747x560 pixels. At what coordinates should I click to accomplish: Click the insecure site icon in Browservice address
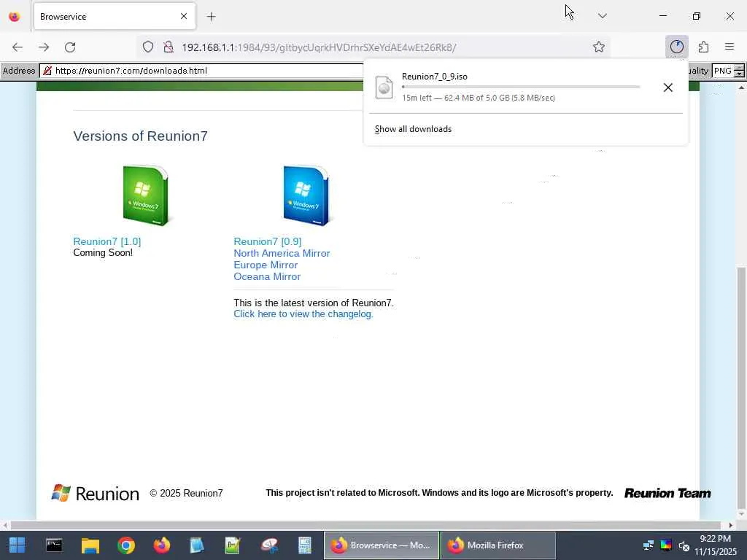(x=47, y=71)
